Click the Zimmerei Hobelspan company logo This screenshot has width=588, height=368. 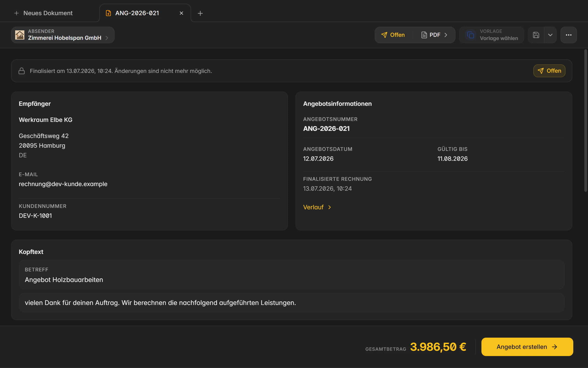pyautogui.click(x=20, y=35)
